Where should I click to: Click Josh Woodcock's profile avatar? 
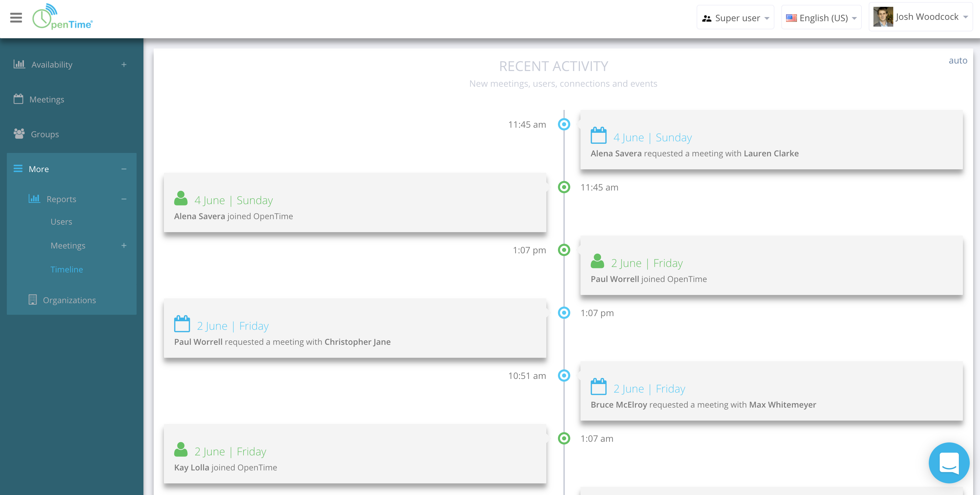pyautogui.click(x=883, y=17)
